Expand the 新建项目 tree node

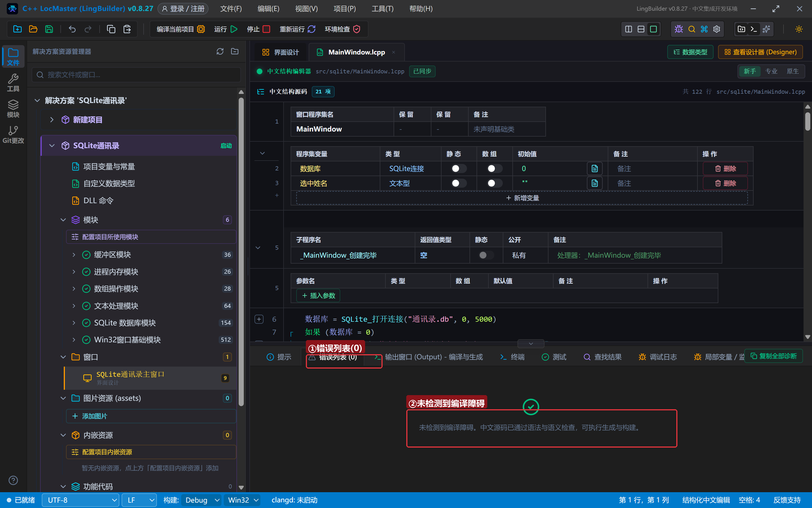(52, 120)
